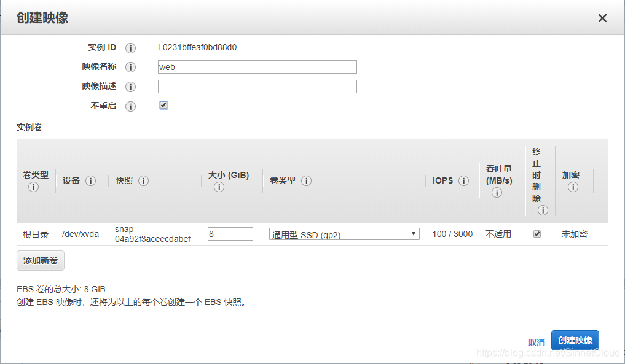The width and height of the screenshot is (625, 364).
Task: Click the text EBS 卷的总大小: 8 GiB
Action: tap(61, 289)
